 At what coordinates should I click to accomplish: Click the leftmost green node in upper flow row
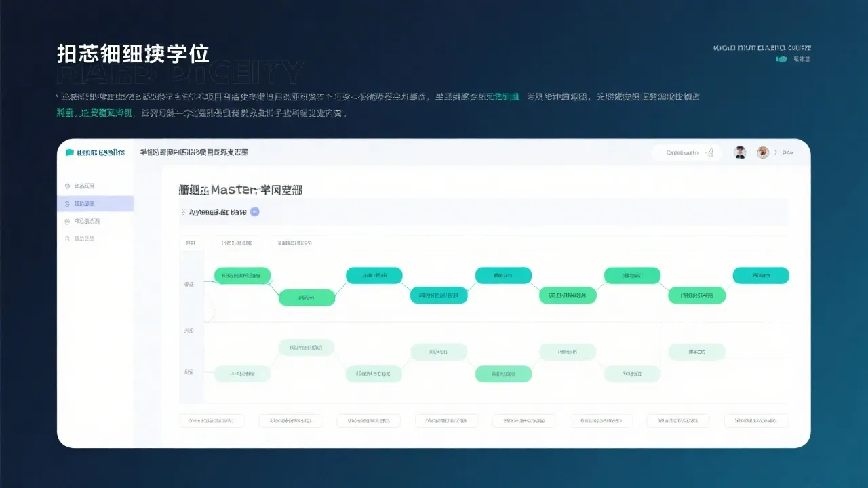click(x=243, y=275)
